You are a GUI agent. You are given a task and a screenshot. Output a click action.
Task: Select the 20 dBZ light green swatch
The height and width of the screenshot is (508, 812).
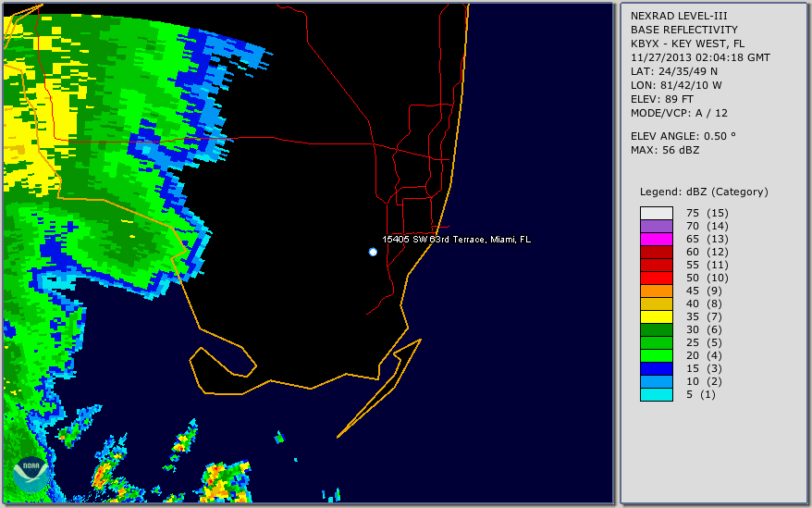coord(656,355)
